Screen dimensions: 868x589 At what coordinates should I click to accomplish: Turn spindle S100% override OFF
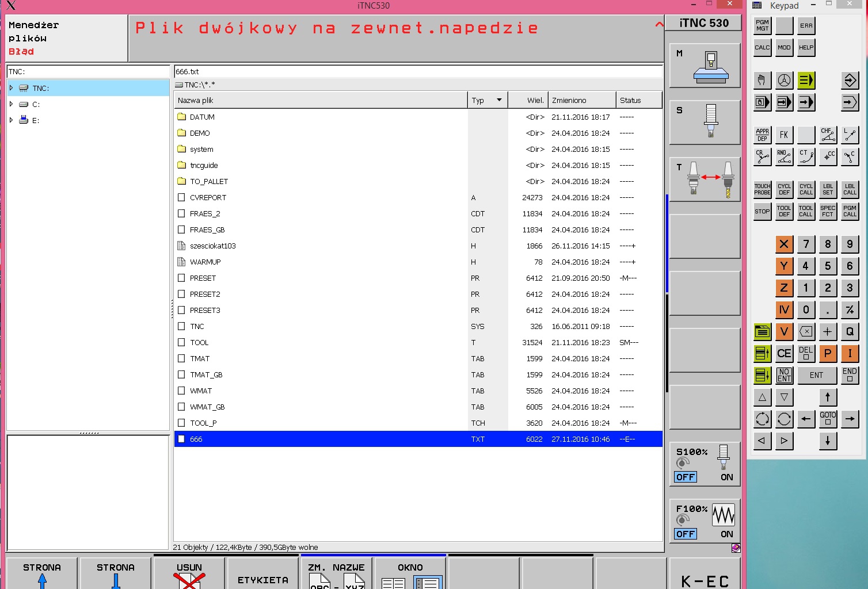click(x=685, y=477)
